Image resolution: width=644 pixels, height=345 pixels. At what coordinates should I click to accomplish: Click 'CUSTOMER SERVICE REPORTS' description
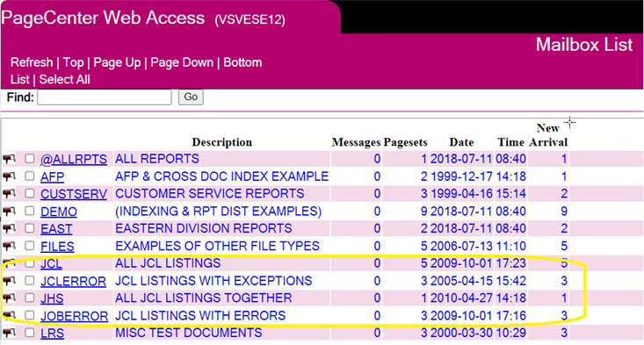[x=209, y=194]
